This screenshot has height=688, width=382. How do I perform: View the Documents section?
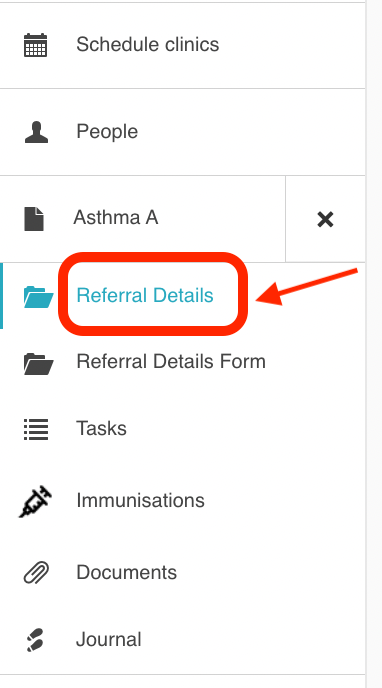pos(126,573)
